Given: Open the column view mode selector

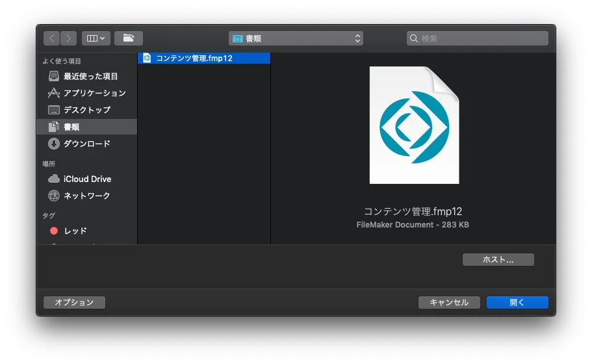Looking at the screenshot, I should pyautogui.click(x=96, y=38).
